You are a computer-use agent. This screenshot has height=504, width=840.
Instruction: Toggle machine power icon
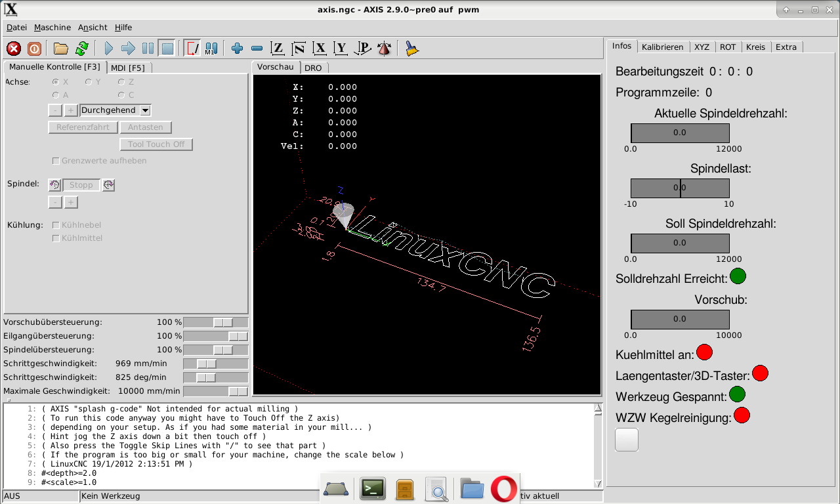[x=34, y=49]
